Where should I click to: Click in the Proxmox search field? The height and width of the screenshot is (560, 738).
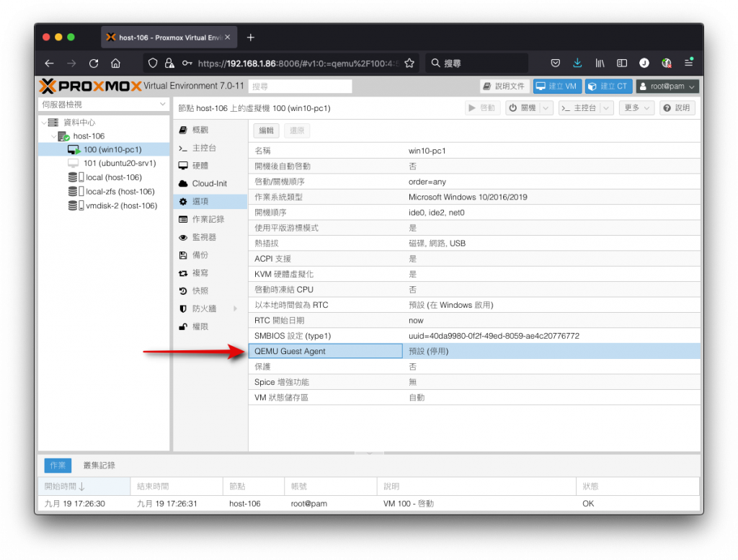pos(300,86)
